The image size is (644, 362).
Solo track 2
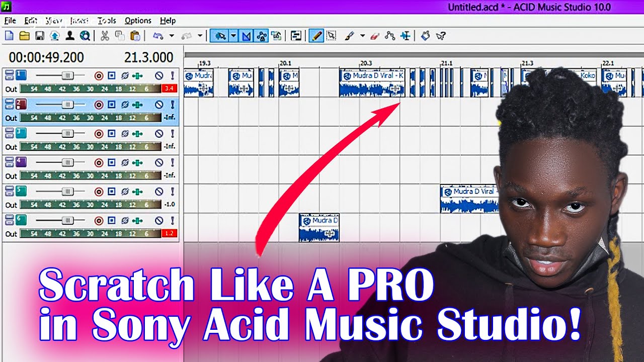[172, 105]
